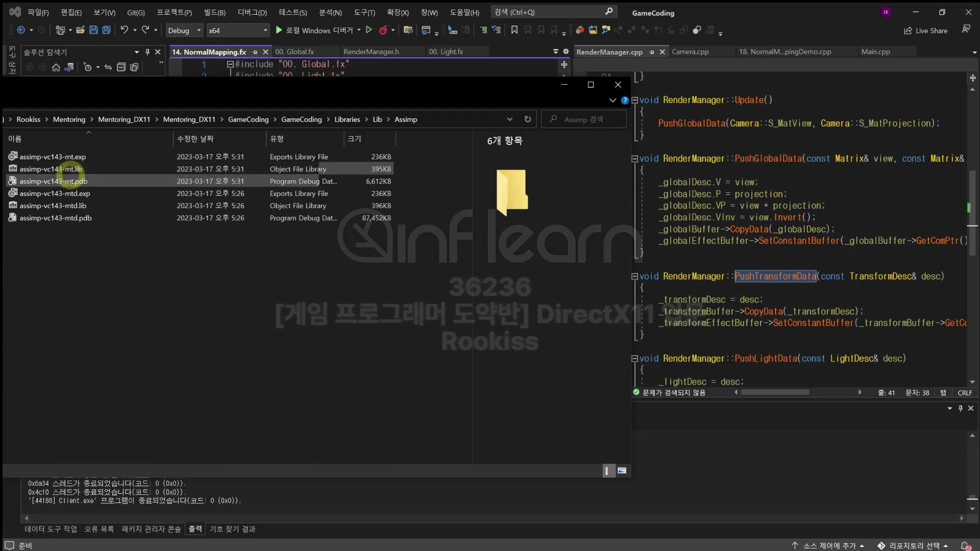Click the code editor's horizontal scrollbar thumb
980x551 pixels.
pos(775,392)
